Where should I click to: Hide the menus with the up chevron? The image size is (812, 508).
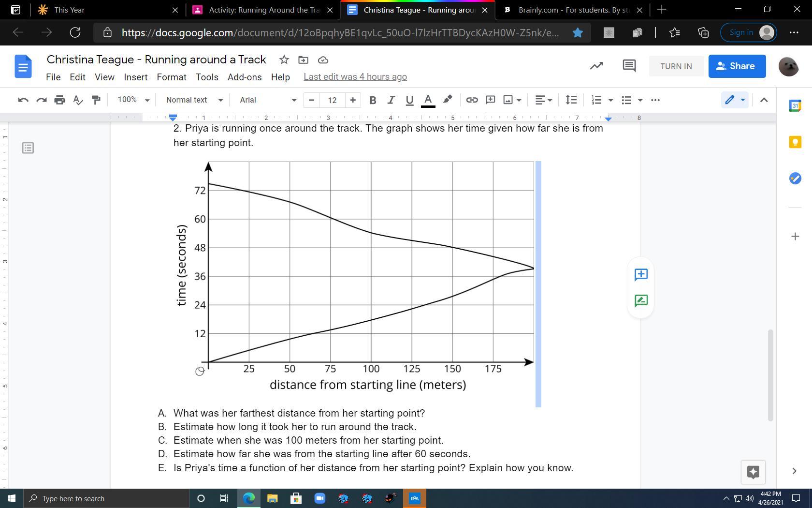pos(764,100)
